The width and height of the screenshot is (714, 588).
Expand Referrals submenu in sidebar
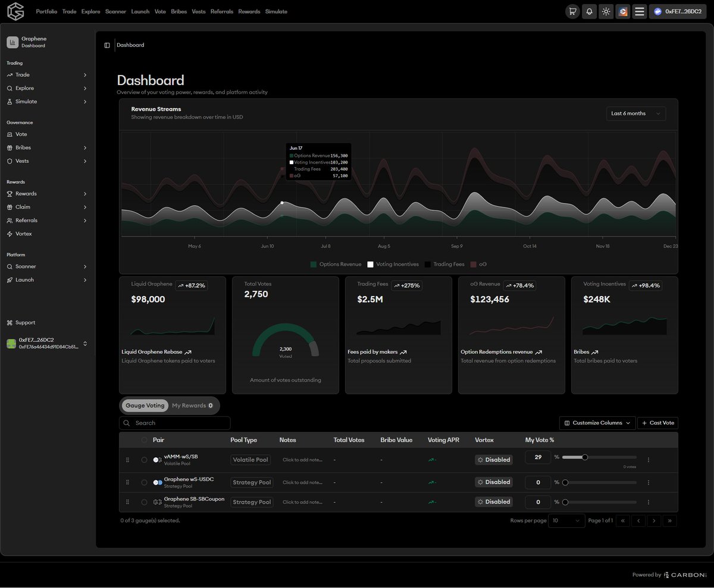(x=85, y=221)
